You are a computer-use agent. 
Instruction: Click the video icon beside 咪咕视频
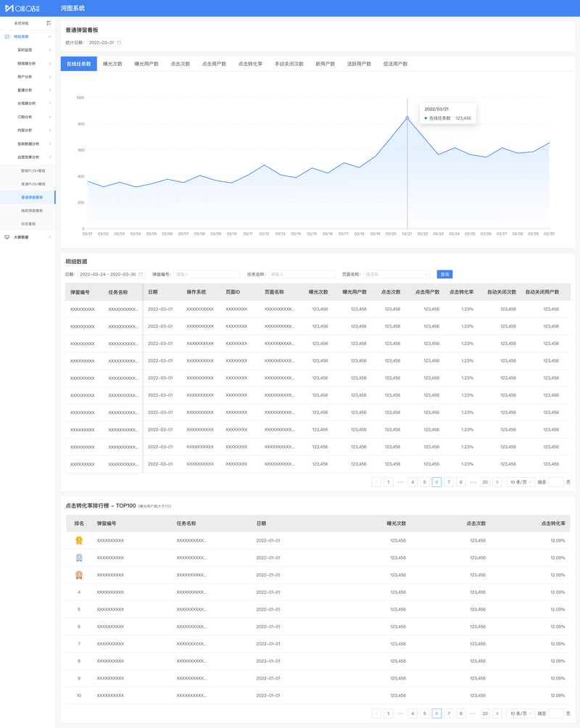point(7,37)
